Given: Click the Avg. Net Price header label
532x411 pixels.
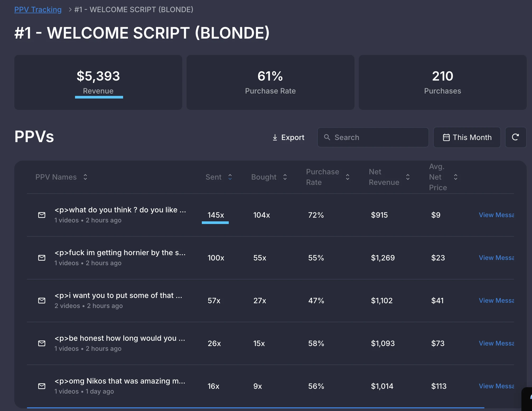Looking at the screenshot, I should pyautogui.click(x=438, y=177).
